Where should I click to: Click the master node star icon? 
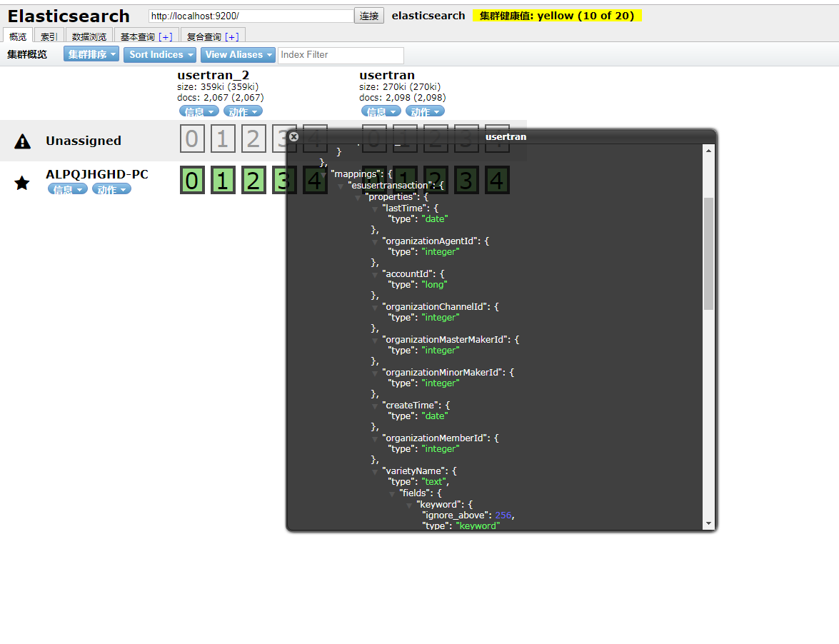click(22, 183)
